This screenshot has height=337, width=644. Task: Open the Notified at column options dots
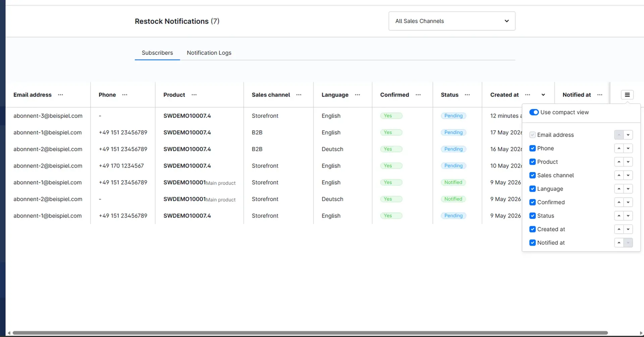(x=600, y=95)
